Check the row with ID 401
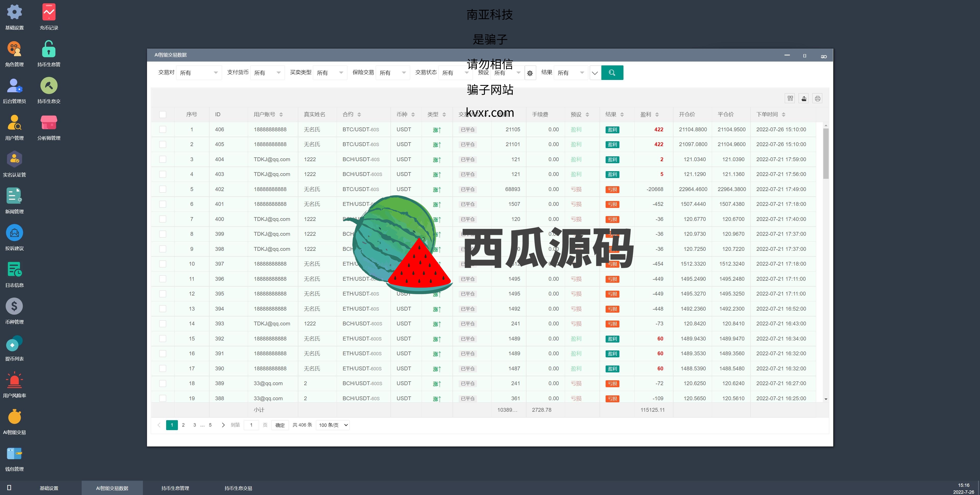This screenshot has height=495, width=980. [163, 204]
